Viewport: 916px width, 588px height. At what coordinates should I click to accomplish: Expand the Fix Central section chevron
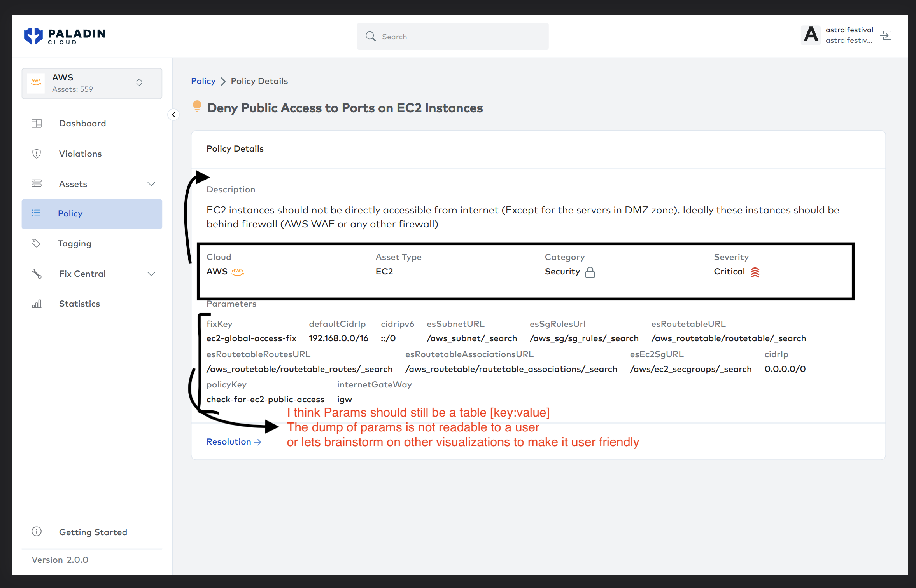[151, 274]
